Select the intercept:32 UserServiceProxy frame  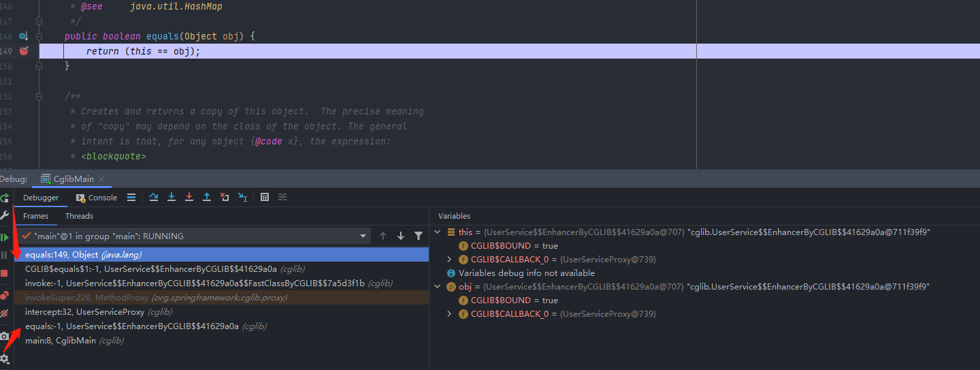[85, 312]
